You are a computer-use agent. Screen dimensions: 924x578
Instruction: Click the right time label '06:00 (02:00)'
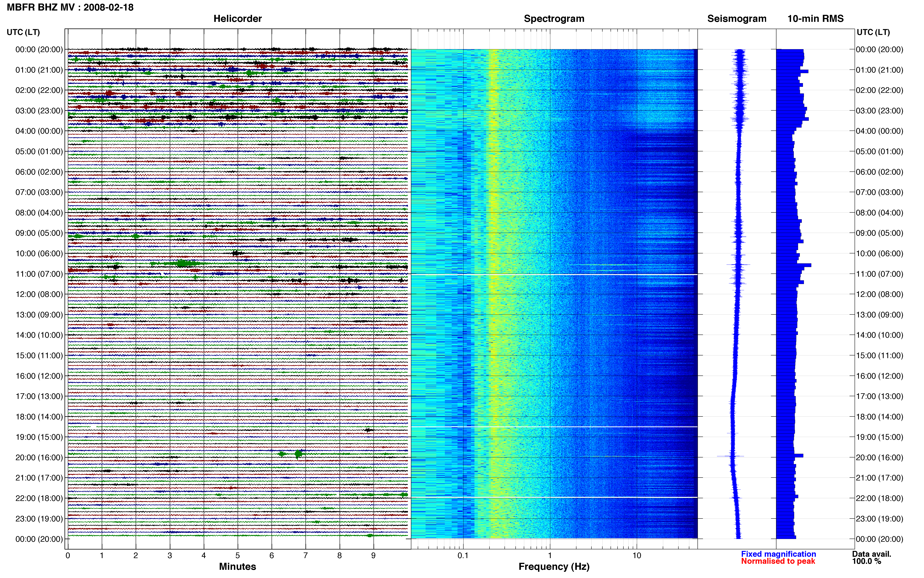[879, 172]
